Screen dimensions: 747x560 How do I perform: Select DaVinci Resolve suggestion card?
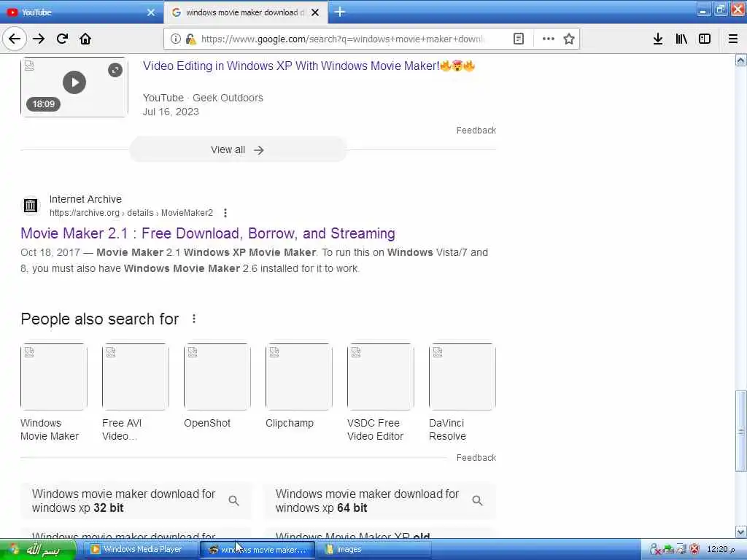462,393
